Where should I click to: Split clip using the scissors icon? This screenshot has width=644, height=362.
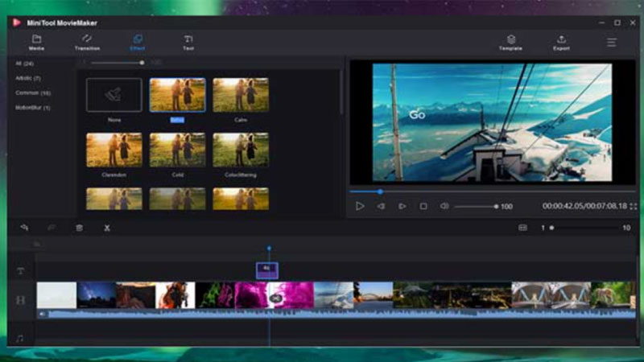point(106,228)
